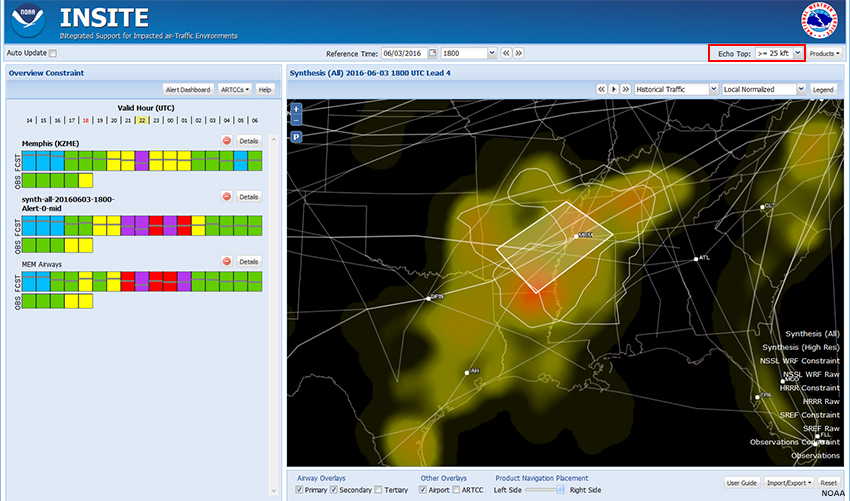Open the Alert Dashboard
Viewport: 850px width, 501px height.
188,89
